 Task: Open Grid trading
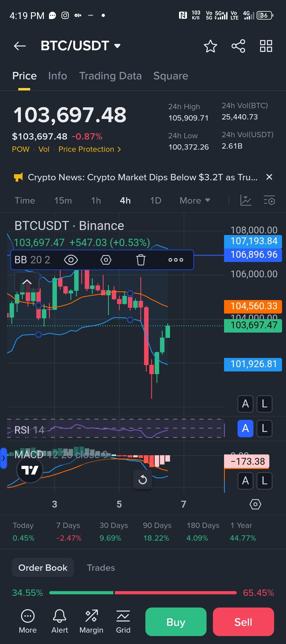coord(123,622)
